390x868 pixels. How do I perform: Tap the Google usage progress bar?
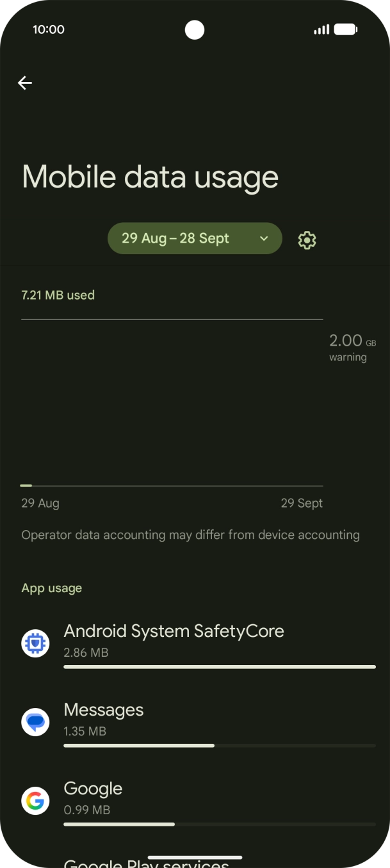pos(219,824)
